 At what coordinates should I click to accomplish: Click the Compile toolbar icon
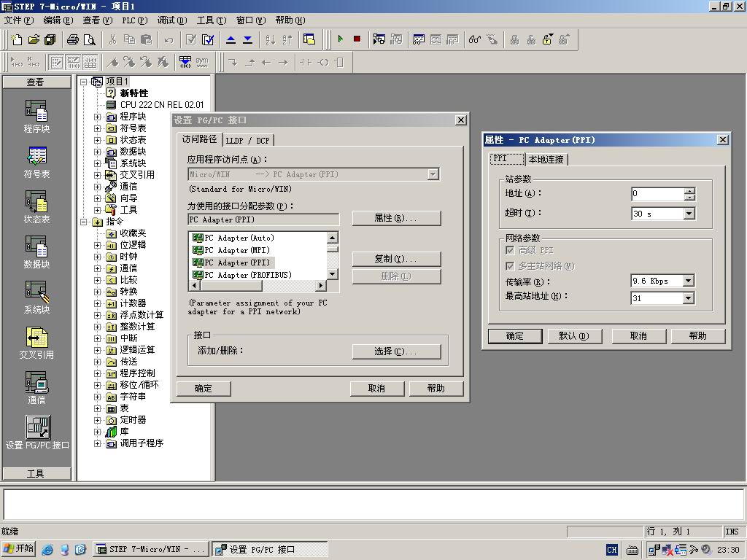[191, 39]
